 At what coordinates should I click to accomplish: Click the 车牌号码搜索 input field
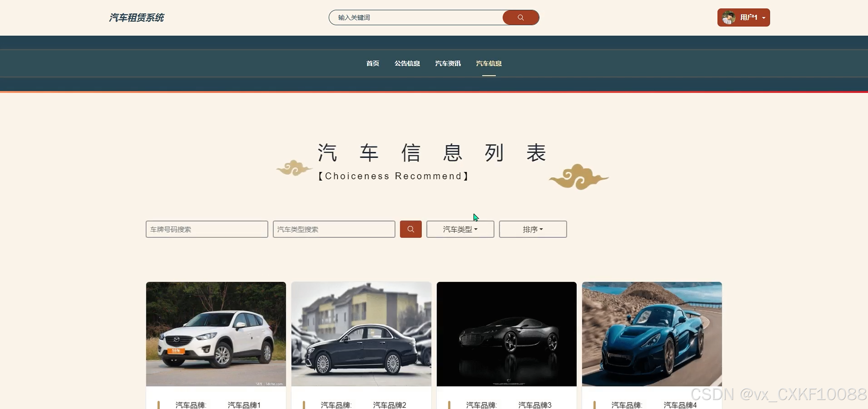207,229
